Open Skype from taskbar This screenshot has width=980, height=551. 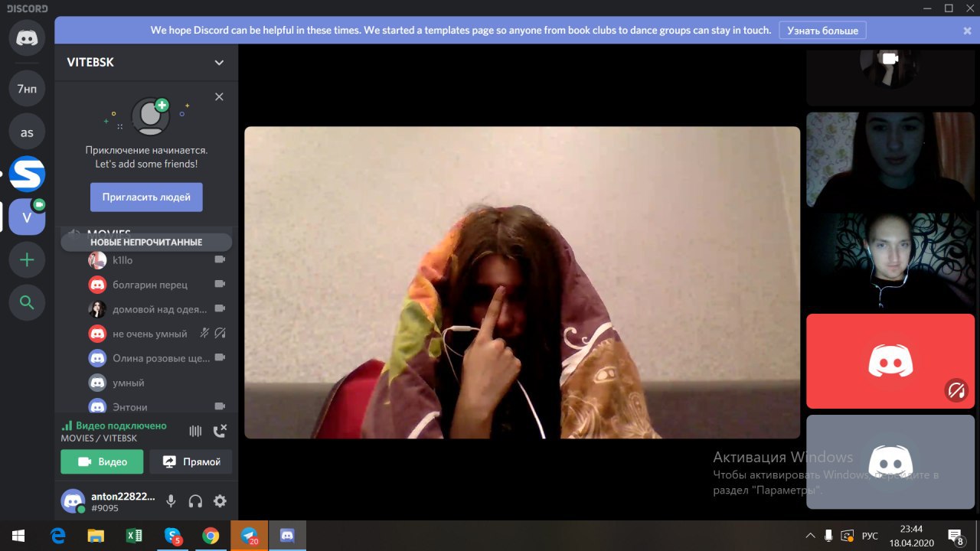(173, 536)
